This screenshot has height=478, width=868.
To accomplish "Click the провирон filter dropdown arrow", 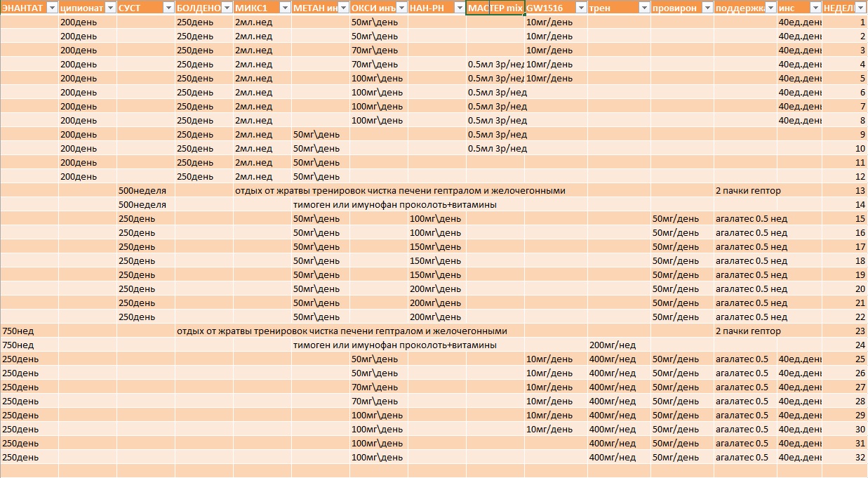I will [707, 8].
